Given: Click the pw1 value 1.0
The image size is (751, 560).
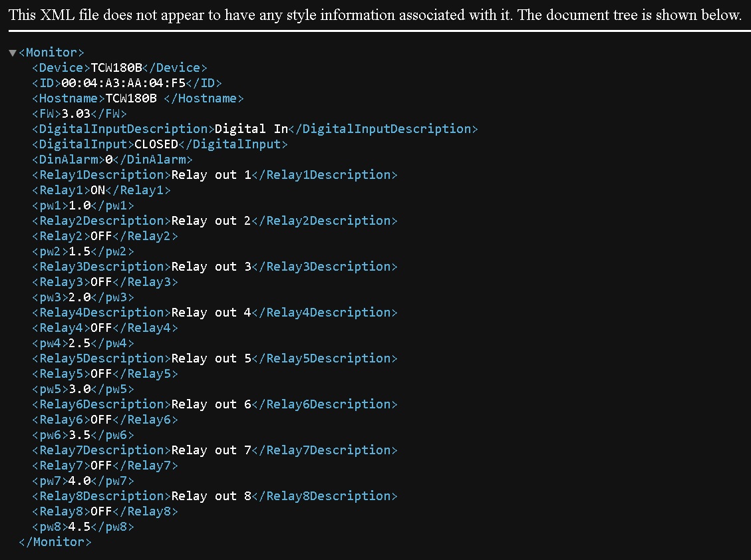Looking at the screenshot, I should [79, 206].
